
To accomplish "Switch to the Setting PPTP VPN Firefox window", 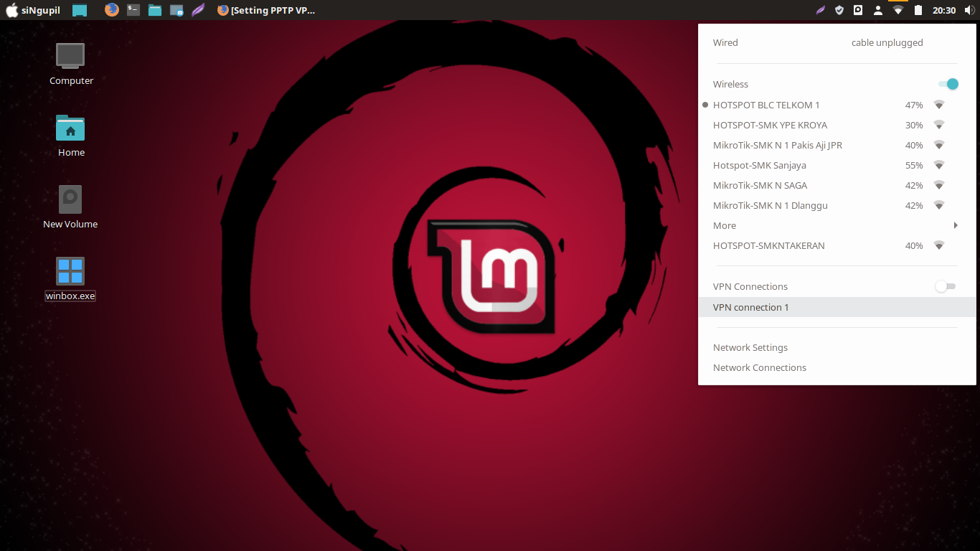I will click(x=266, y=10).
